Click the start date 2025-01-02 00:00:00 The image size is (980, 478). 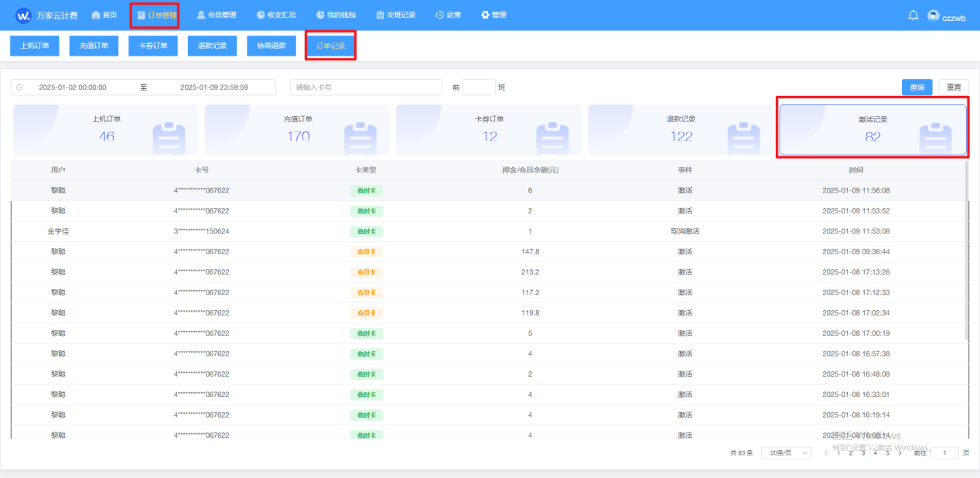point(73,87)
